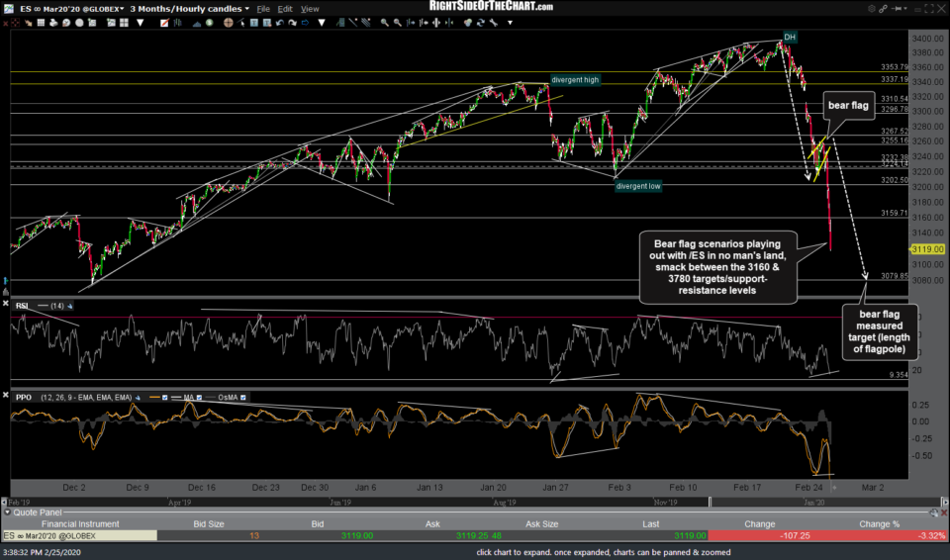Click the redo arrow icon
This screenshot has width=950, height=560.
[x=292, y=23]
